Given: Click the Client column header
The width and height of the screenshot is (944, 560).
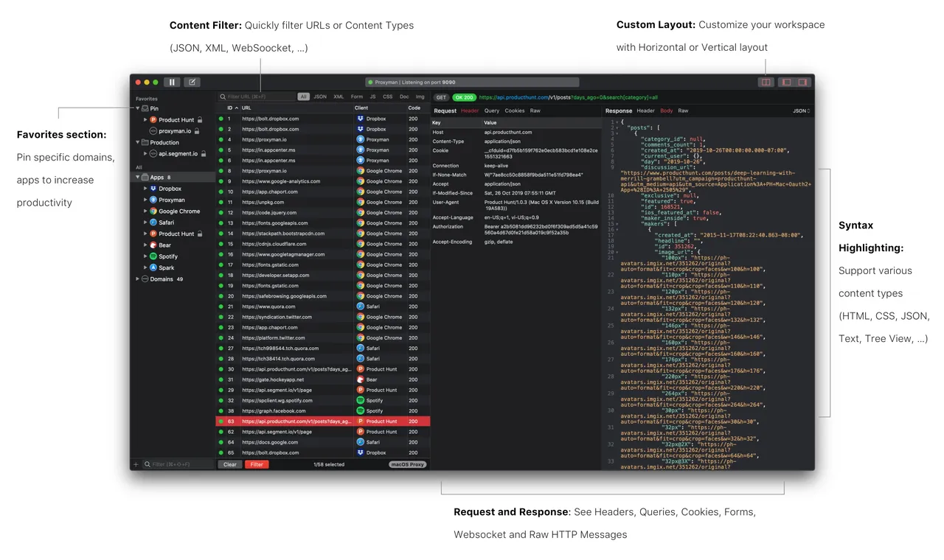Looking at the screenshot, I should [x=380, y=108].
